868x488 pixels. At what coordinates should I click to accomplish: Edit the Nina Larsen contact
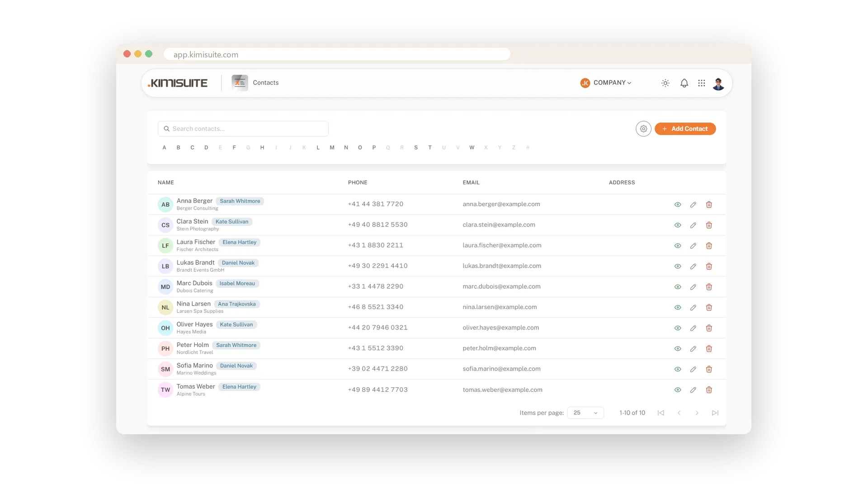693,307
